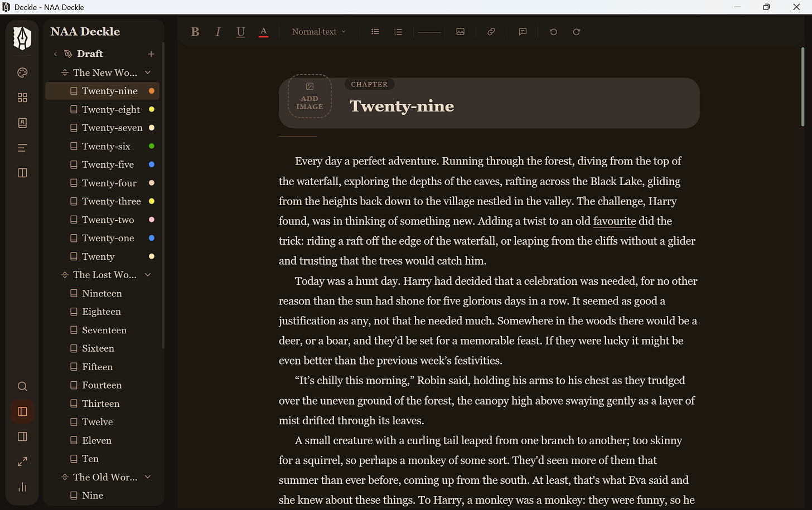Open chapter Twenty-five
Image resolution: width=812 pixels, height=510 pixels.
pyautogui.click(x=103, y=164)
